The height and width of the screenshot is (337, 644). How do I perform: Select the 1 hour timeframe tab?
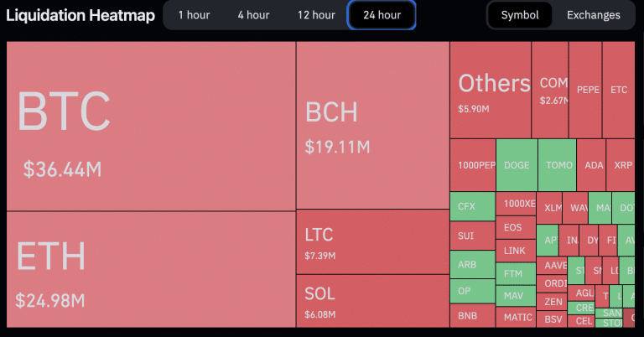point(194,15)
